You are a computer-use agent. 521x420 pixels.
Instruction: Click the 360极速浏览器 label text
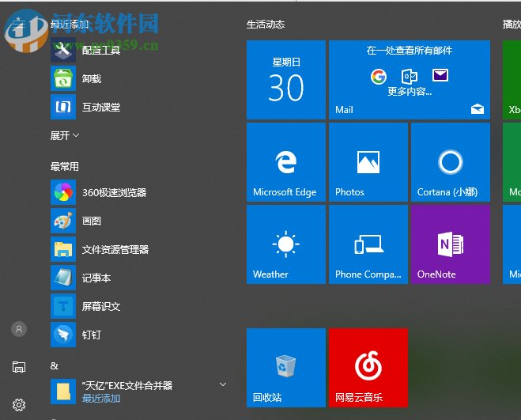(x=115, y=192)
